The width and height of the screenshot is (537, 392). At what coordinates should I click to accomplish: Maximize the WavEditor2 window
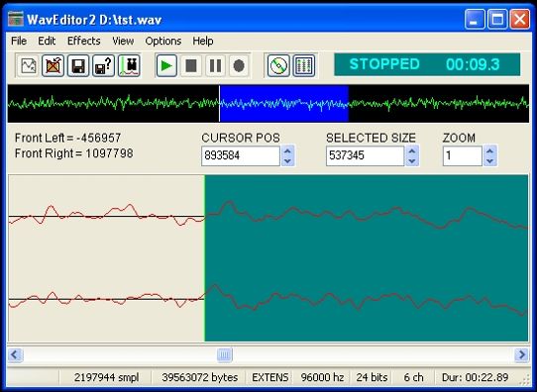pos(497,19)
